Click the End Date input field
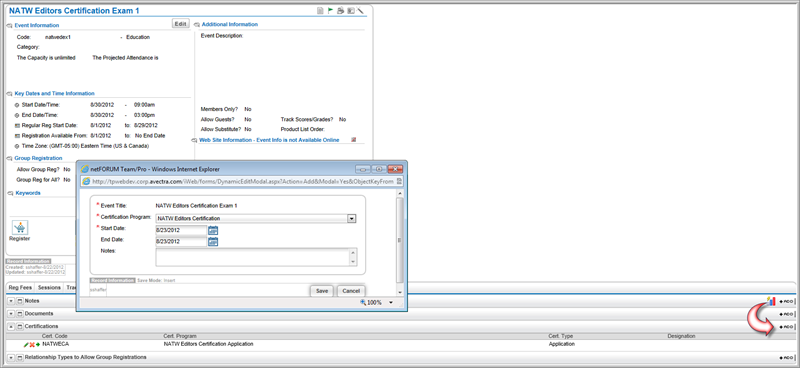Screen dimensions: 800x368 181,241
